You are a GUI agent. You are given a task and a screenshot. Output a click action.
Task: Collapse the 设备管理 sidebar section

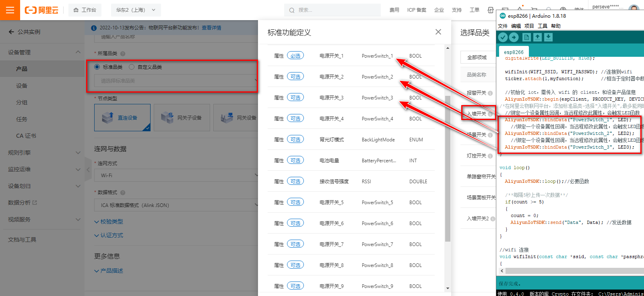(78, 52)
